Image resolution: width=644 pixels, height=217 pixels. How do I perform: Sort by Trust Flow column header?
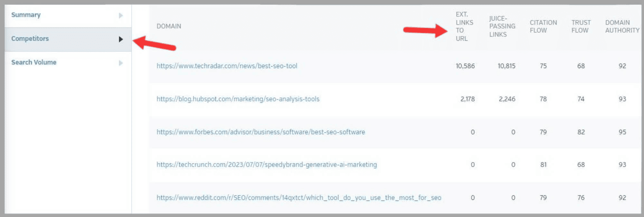581,27
